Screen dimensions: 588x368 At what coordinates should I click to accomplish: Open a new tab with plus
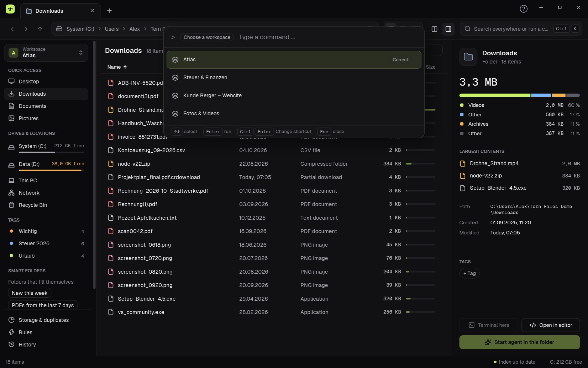click(109, 11)
